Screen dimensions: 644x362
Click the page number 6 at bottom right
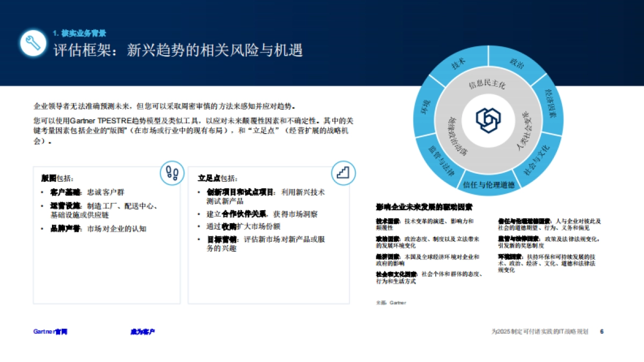coord(602,331)
